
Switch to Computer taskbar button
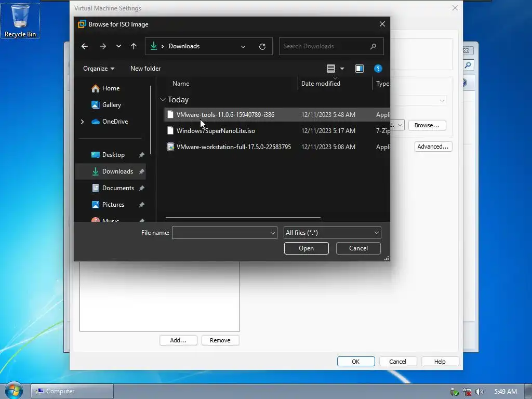tap(72, 391)
